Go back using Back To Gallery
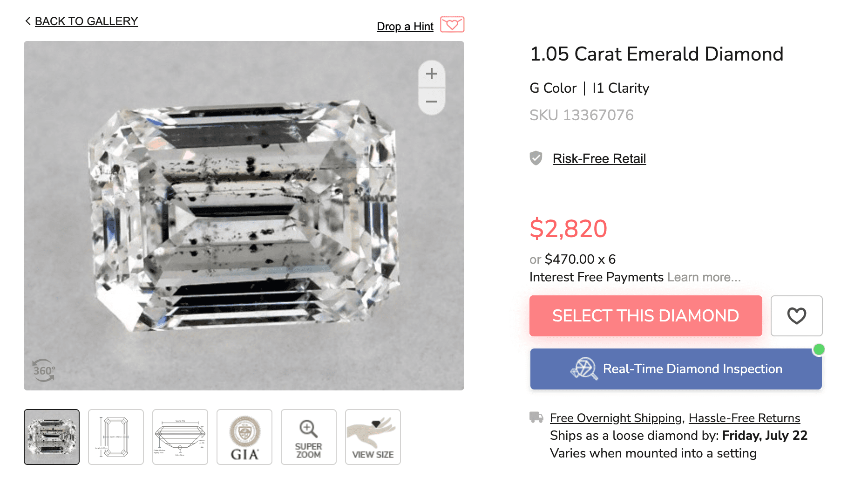The height and width of the screenshot is (478, 868). (86, 21)
